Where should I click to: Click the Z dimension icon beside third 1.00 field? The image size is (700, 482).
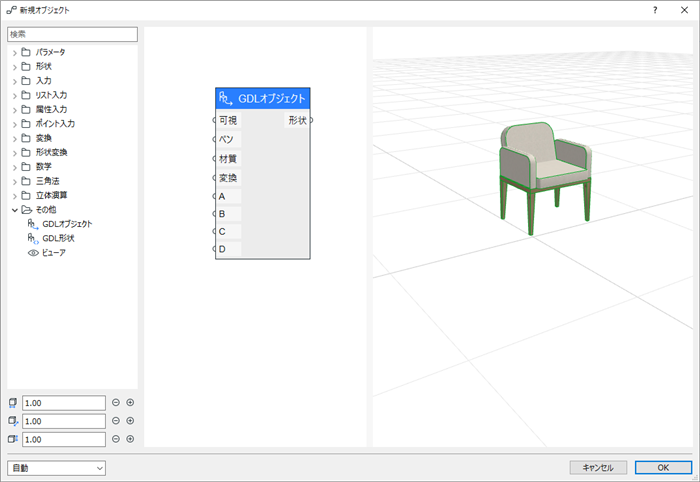(x=13, y=439)
